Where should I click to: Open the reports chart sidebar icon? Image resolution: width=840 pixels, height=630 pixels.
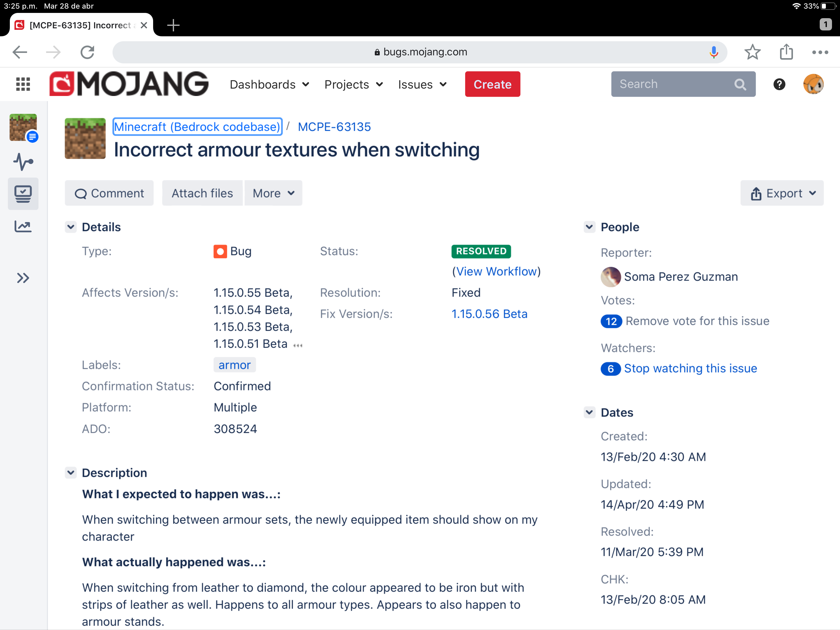click(23, 226)
